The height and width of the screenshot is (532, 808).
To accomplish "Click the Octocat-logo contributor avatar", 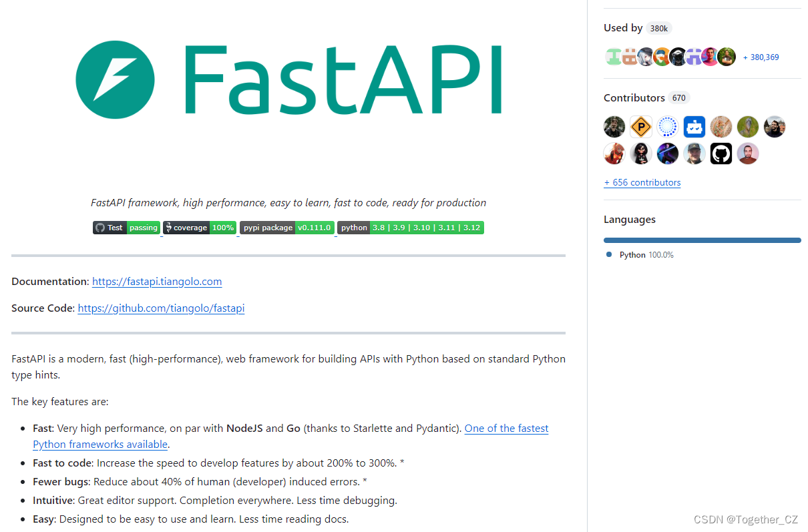I will (x=721, y=154).
